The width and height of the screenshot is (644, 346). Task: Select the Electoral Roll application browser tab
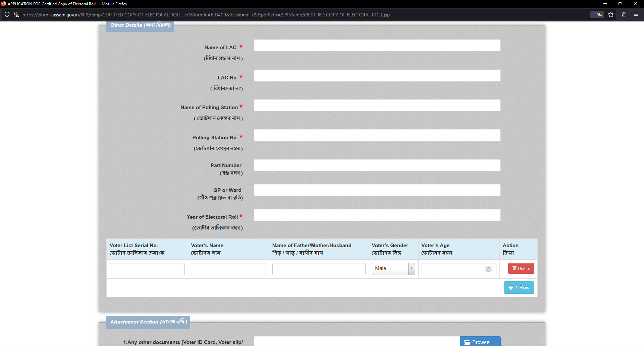pos(67,4)
